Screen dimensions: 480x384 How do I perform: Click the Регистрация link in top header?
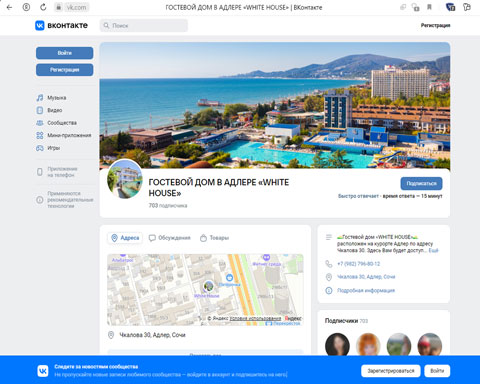coord(435,25)
